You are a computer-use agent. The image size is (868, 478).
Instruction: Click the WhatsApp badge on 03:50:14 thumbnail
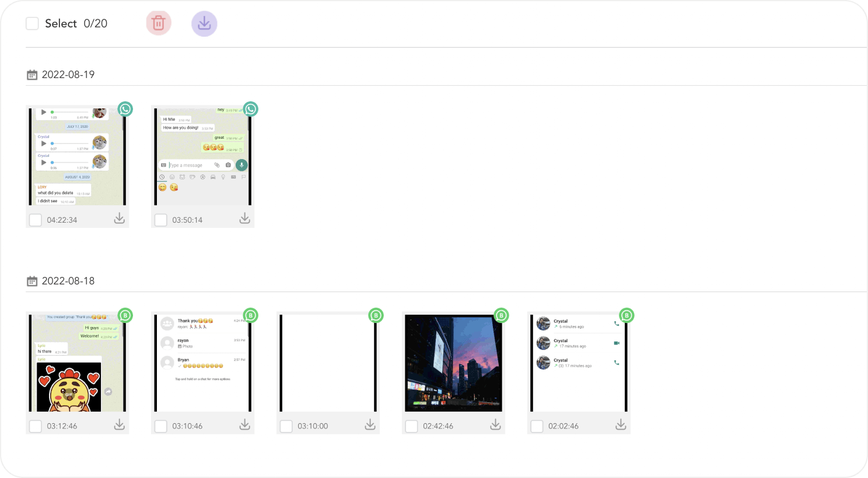251,109
